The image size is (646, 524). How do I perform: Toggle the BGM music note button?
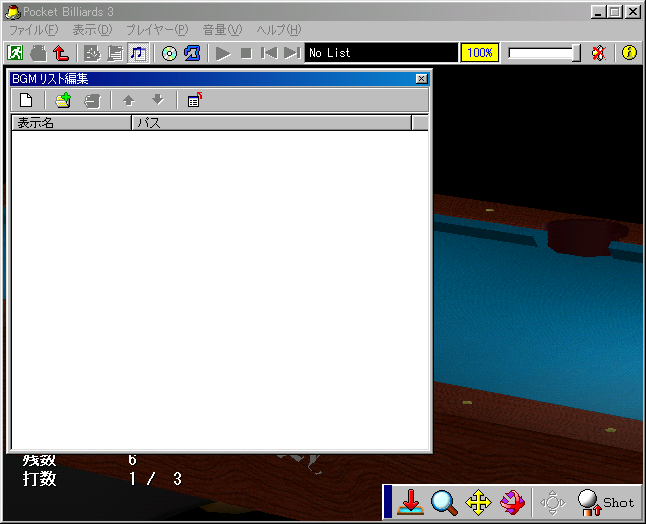[x=138, y=53]
